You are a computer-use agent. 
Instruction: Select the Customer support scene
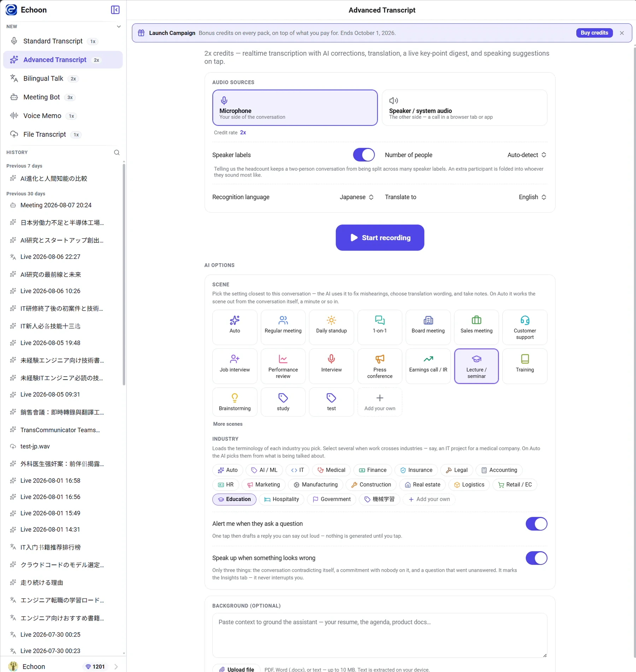pyautogui.click(x=525, y=327)
